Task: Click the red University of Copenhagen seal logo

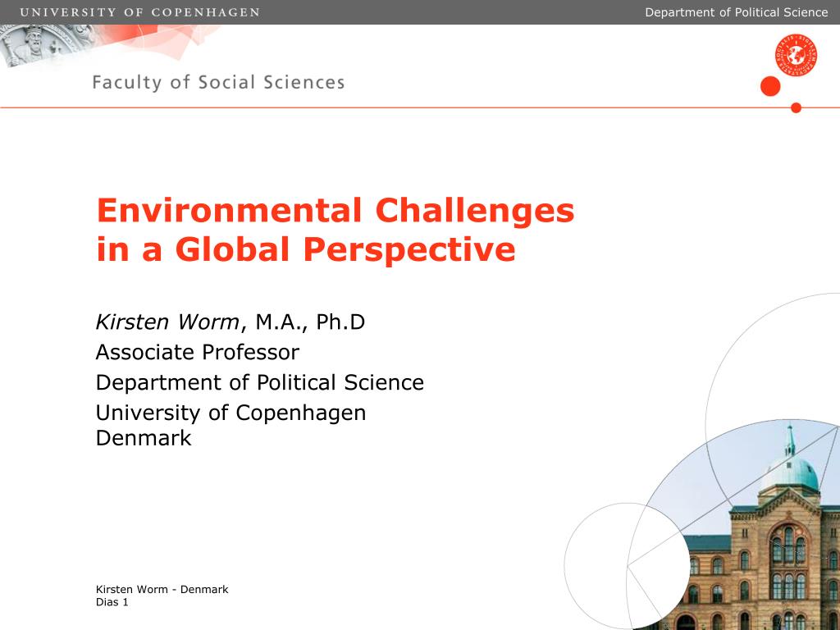Action: pos(796,55)
